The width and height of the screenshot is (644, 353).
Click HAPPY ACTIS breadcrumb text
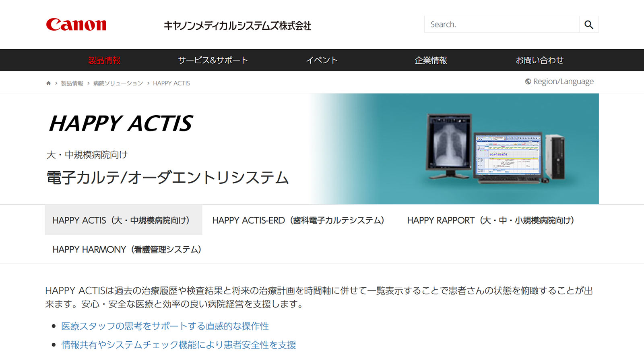tap(171, 83)
